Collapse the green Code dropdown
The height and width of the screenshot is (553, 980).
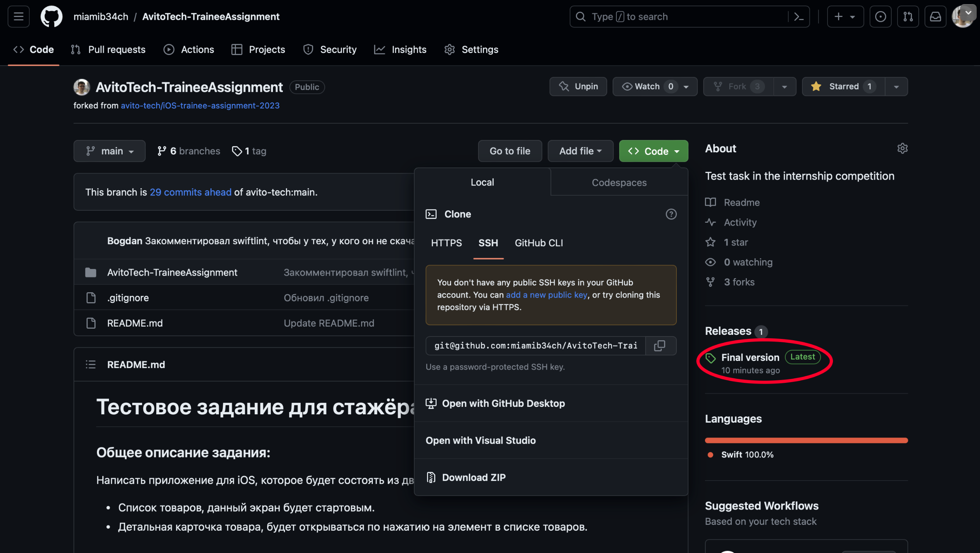click(654, 151)
